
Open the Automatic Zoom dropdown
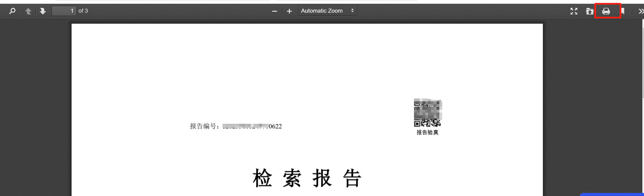(x=327, y=11)
